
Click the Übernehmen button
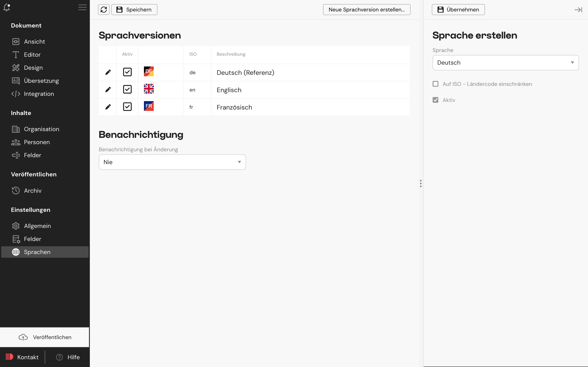(458, 9)
